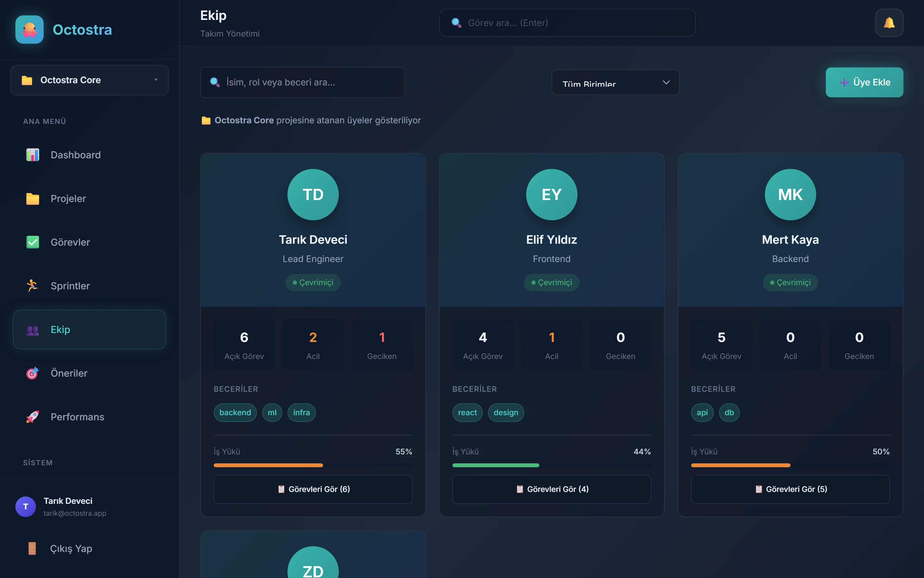924x578 pixels.
Task: Click the TD avatar of Tarık Deveci
Action: [313, 195]
